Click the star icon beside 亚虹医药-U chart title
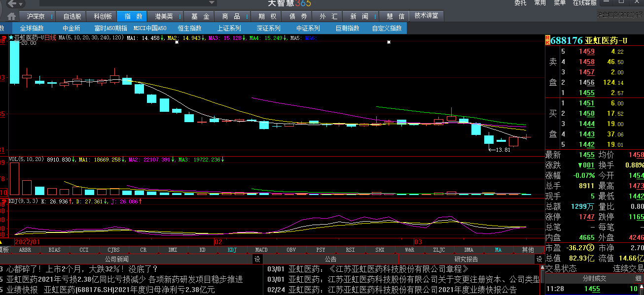Image resolution: width=644 pixels, height=295 pixels. pyautogui.click(x=11, y=37)
